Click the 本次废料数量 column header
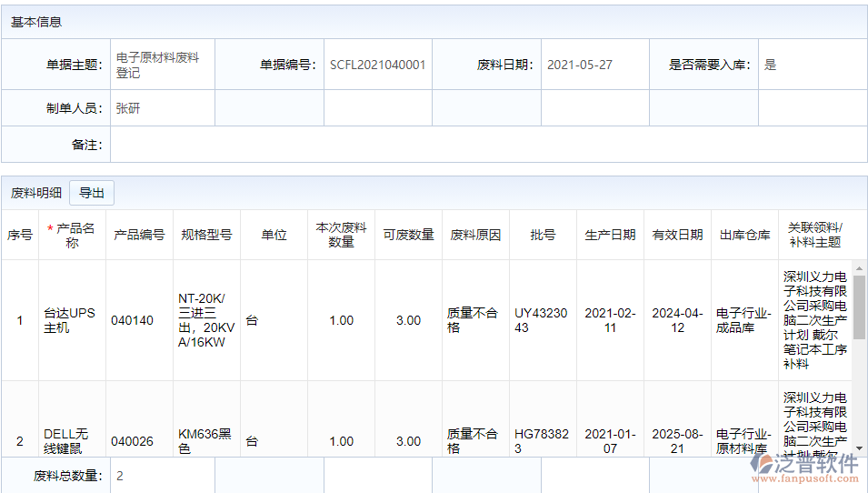868x493 pixels. [341, 235]
